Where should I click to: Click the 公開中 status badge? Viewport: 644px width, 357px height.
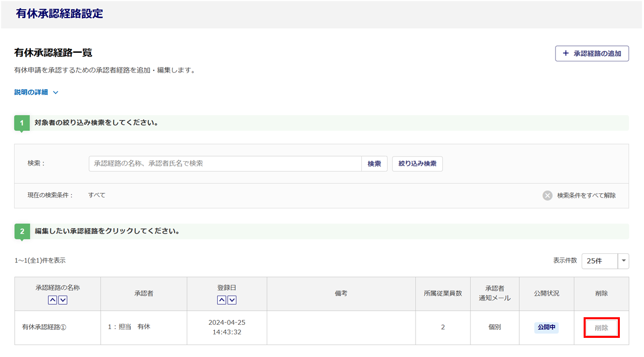pos(546,327)
